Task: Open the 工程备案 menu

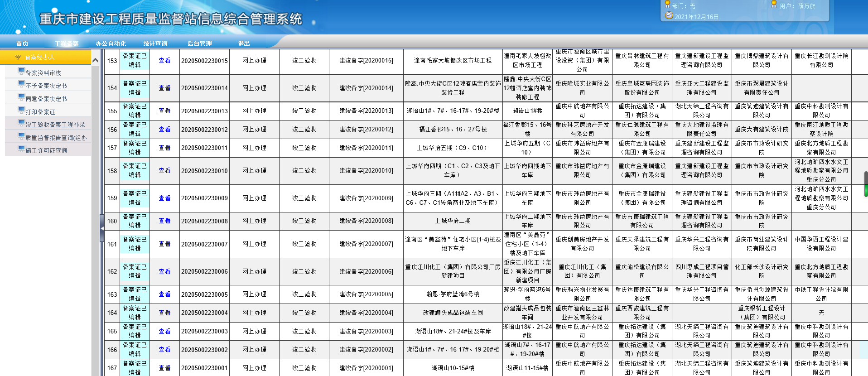Action: [x=67, y=43]
